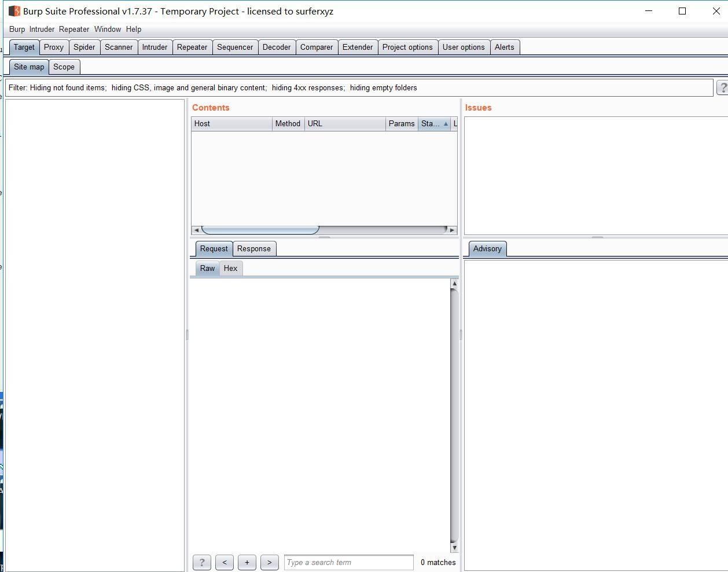This screenshot has height=572, width=728.
Task: Open the Comparer tab
Action: click(317, 47)
